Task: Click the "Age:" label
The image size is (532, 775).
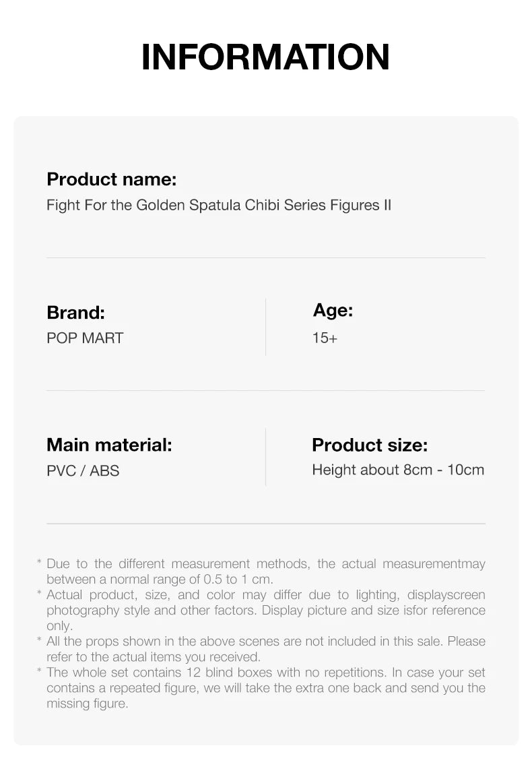Action: (x=333, y=311)
